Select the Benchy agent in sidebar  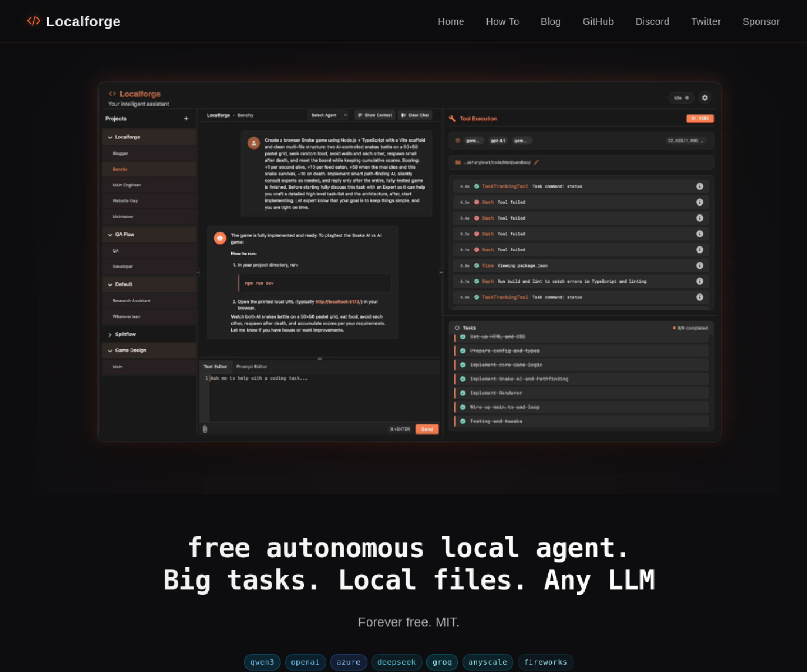click(x=149, y=169)
